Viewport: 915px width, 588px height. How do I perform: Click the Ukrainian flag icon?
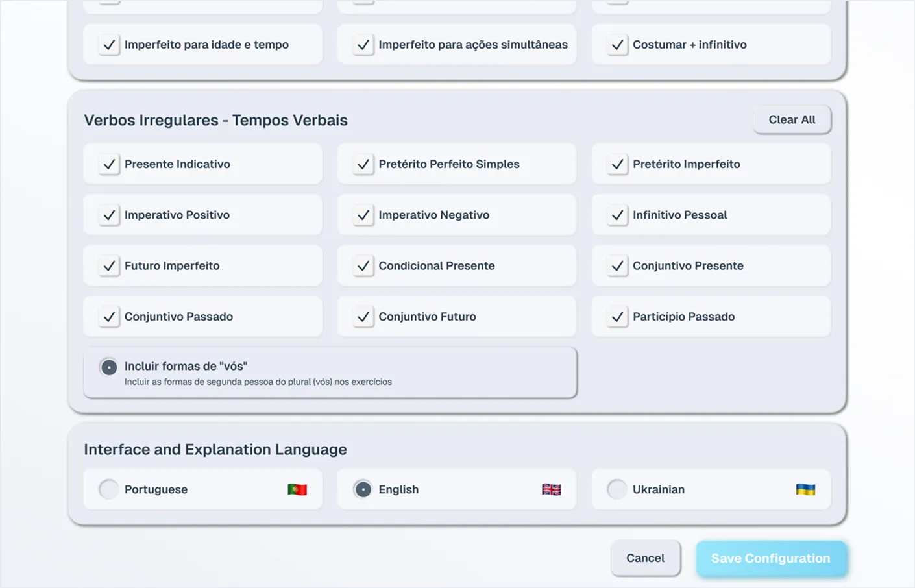pyautogui.click(x=805, y=489)
